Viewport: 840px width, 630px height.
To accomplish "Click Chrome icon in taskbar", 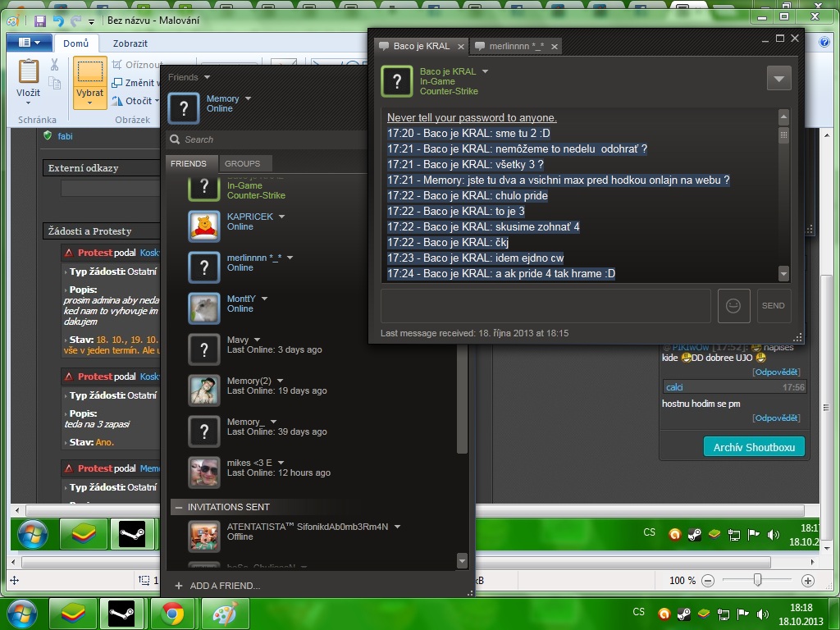I will click(x=172, y=614).
